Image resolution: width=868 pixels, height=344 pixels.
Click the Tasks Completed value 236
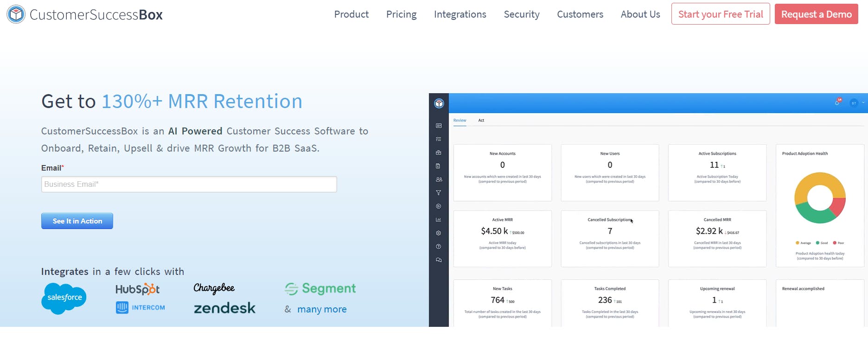tap(605, 300)
